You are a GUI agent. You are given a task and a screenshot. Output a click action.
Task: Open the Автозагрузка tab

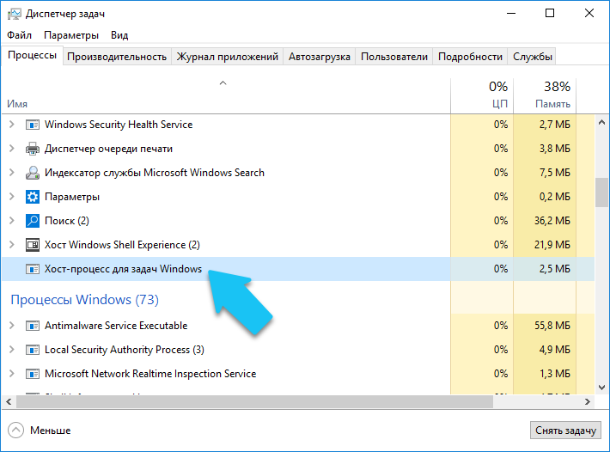click(319, 57)
